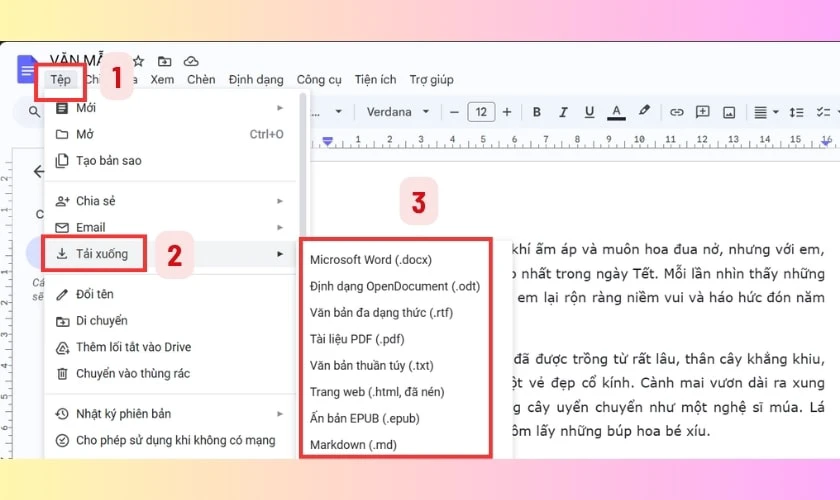Open the text alignment dropdown
Screen dimensions: 840x500
point(766,112)
